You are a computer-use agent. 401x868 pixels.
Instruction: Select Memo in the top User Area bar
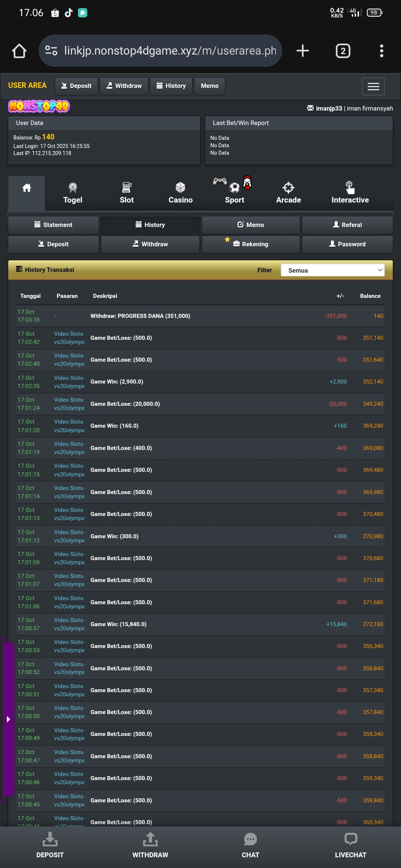(x=209, y=86)
